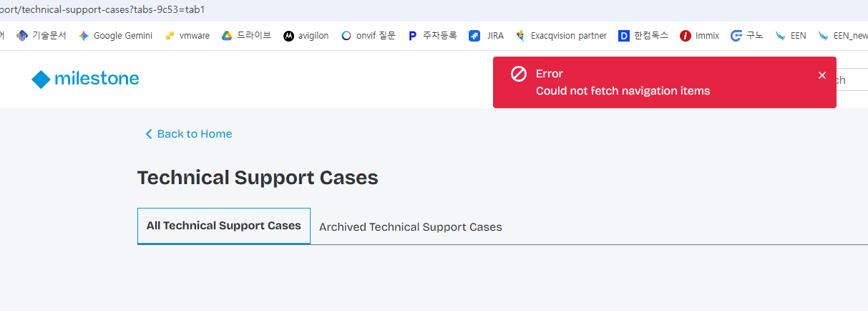The width and height of the screenshot is (868, 311).
Task: Open the 한컴독스 bookmark
Action: tap(643, 36)
